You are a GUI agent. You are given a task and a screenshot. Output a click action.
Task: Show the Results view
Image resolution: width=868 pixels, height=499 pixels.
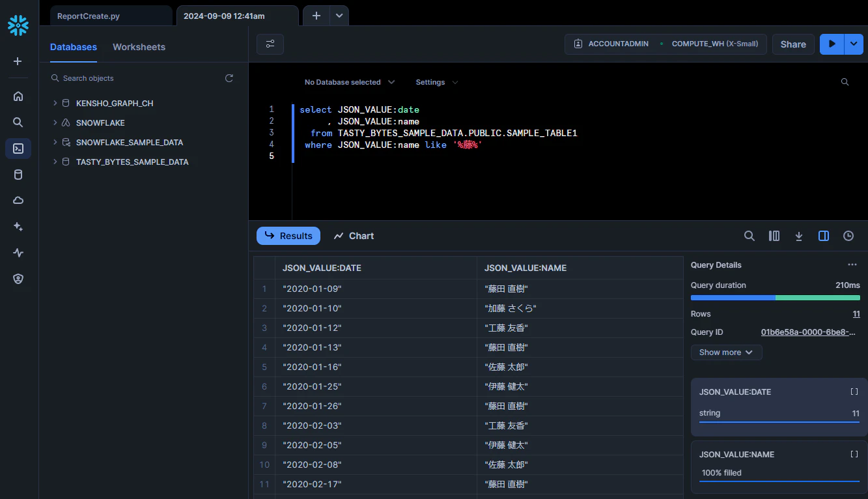[x=288, y=236]
